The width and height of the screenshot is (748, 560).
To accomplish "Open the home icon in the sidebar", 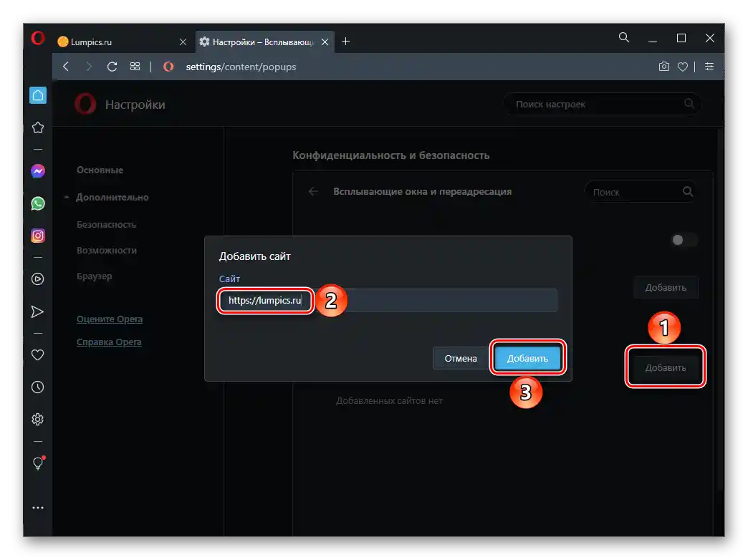I will 38,95.
